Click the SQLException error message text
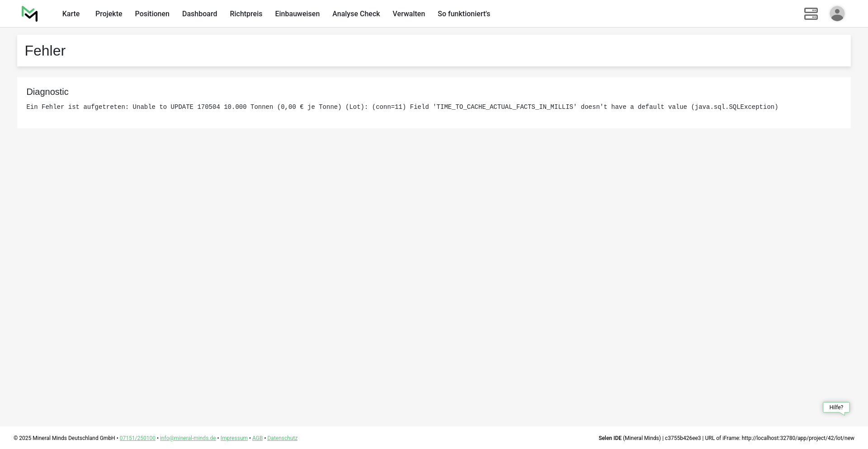 tap(402, 107)
